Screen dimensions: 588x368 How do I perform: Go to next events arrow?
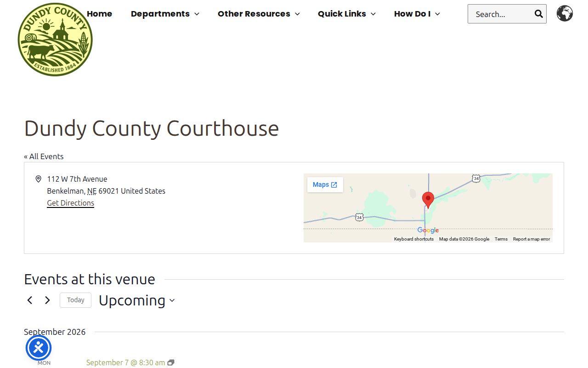pyautogui.click(x=47, y=300)
